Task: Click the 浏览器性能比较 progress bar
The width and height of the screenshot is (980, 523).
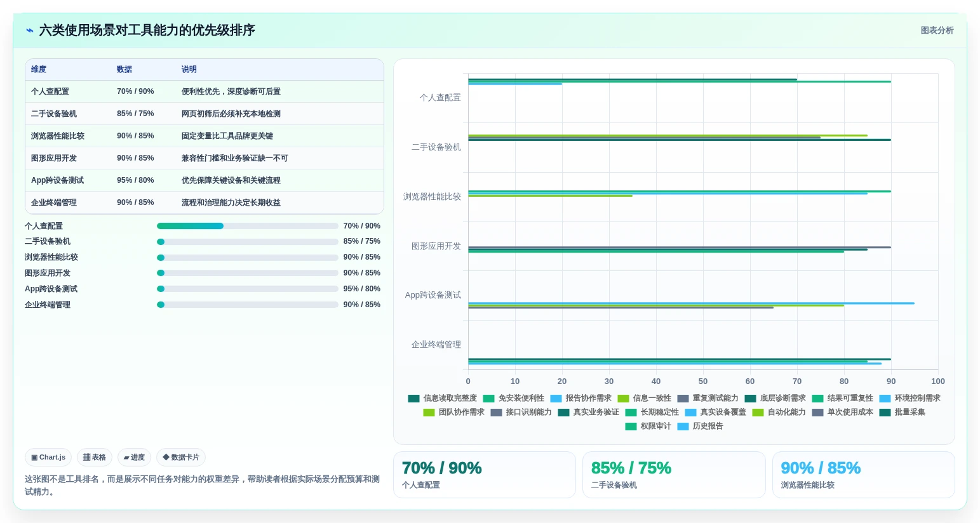Action: tap(247, 258)
